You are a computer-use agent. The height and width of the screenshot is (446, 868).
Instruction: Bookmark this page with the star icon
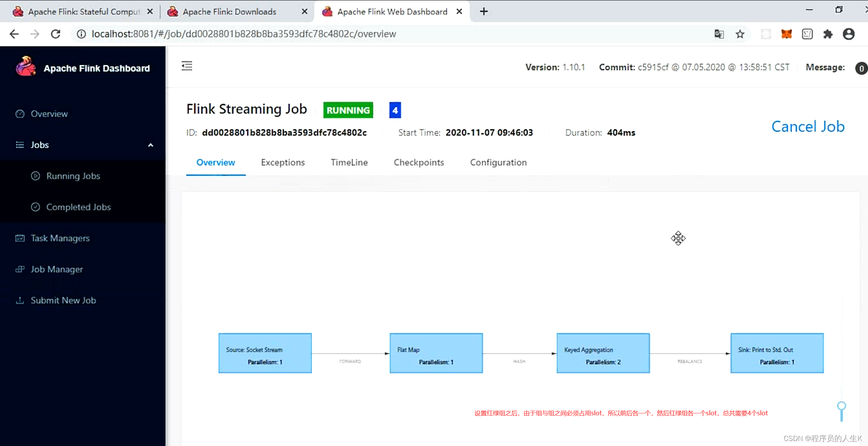pyautogui.click(x=740, y=34)
